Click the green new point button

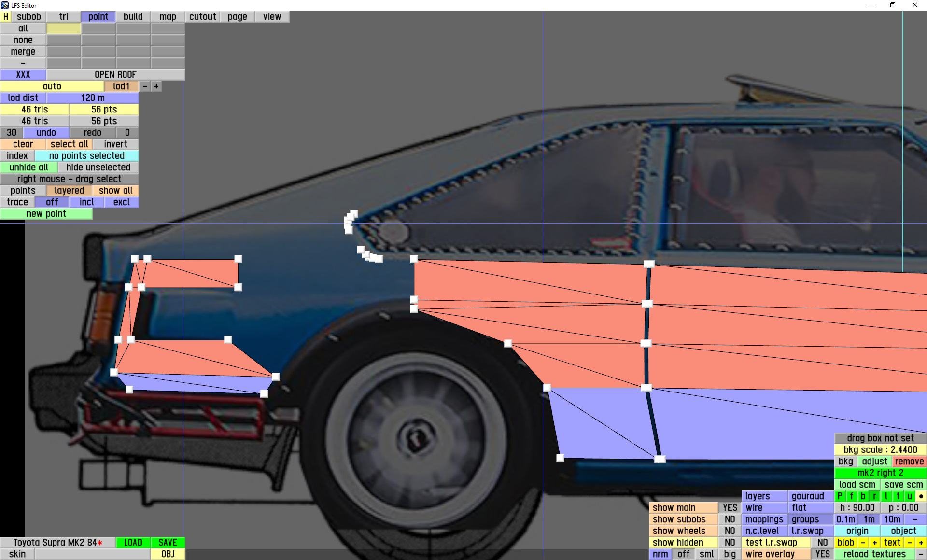click(46, 213)
